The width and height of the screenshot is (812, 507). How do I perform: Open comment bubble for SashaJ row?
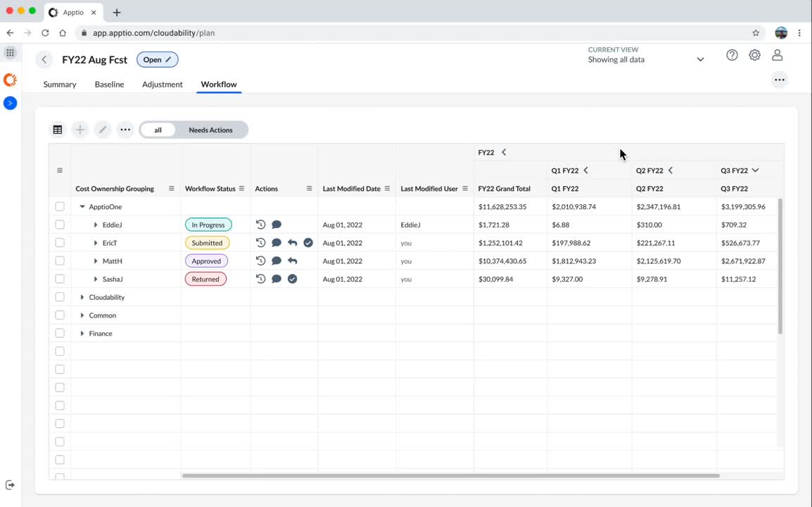pos(277,279)
